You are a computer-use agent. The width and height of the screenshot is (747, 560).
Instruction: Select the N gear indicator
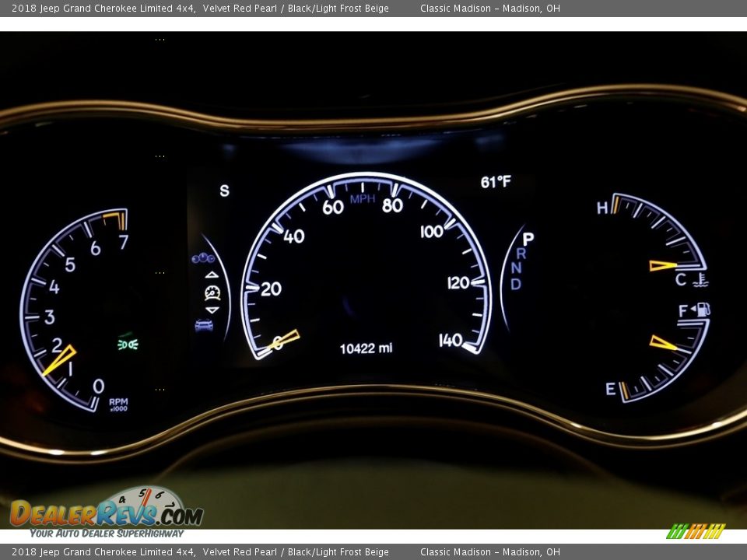517,268
